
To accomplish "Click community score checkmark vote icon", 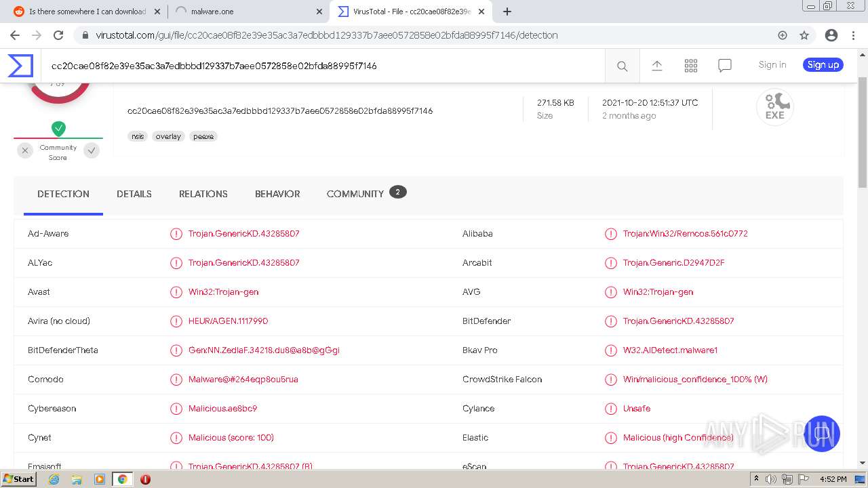I will [92, 151].
